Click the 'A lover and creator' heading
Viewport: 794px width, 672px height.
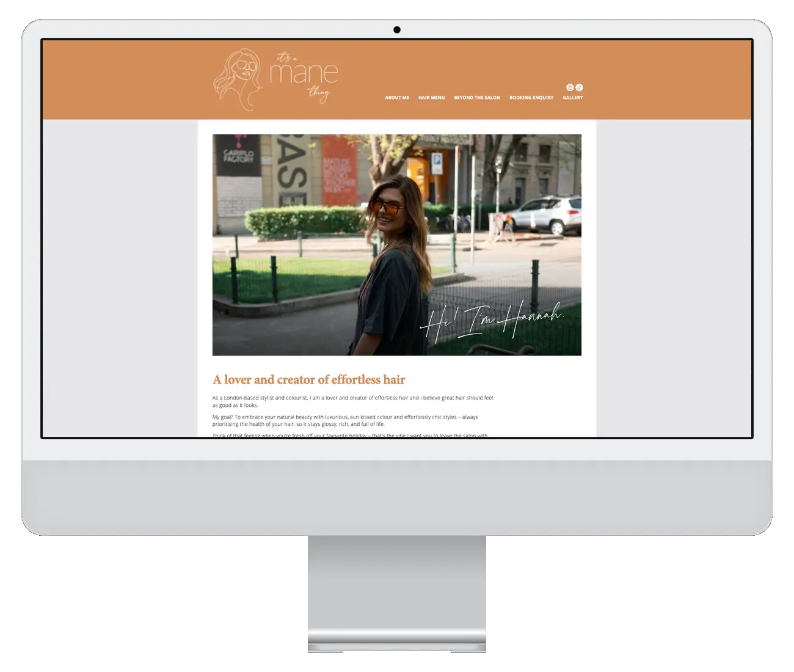point(309,380)
